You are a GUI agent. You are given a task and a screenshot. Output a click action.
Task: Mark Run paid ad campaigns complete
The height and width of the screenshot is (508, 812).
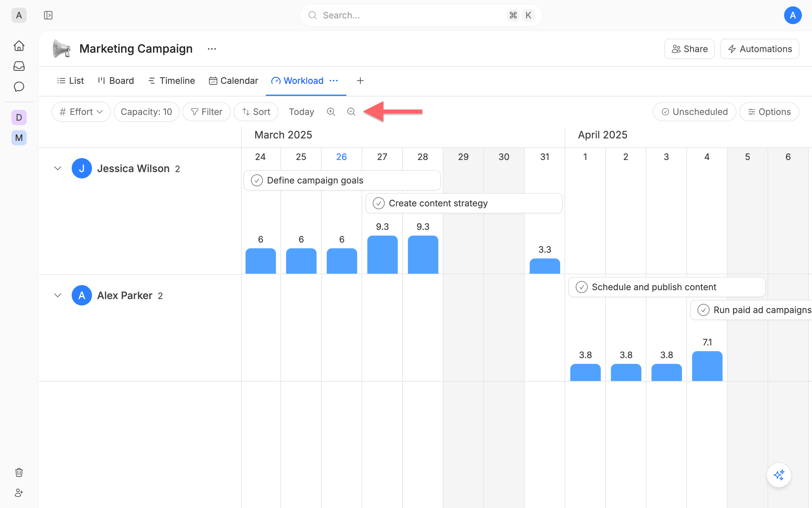tap(703, 310)
